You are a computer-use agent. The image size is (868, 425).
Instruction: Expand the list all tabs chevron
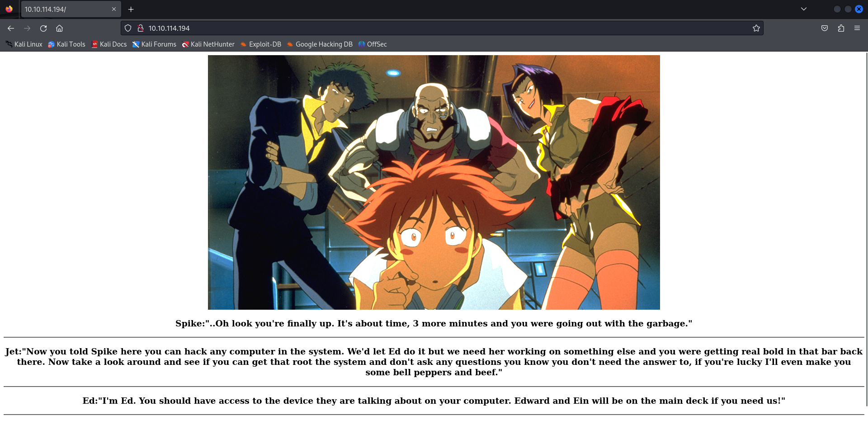(803, 9)
